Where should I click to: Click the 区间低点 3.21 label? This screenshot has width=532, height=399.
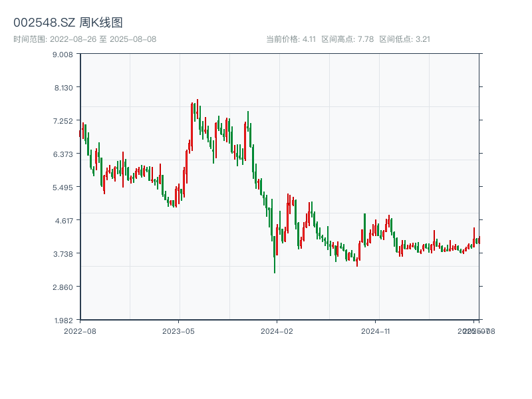tap(405, 39)
